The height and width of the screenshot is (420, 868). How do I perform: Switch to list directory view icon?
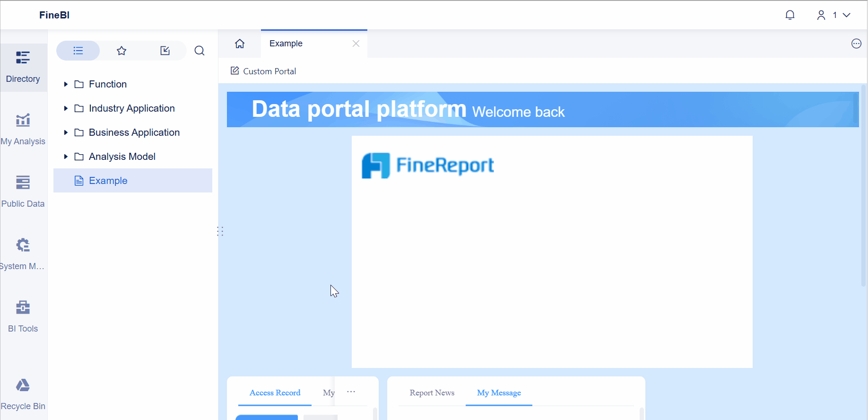pyautogui.click(x=78, y=51)
